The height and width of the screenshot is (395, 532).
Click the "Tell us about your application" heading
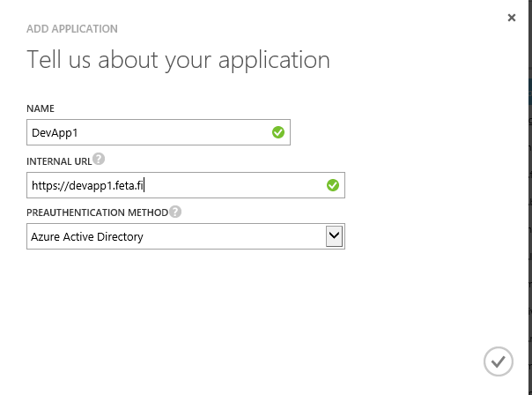pos(178,61)
